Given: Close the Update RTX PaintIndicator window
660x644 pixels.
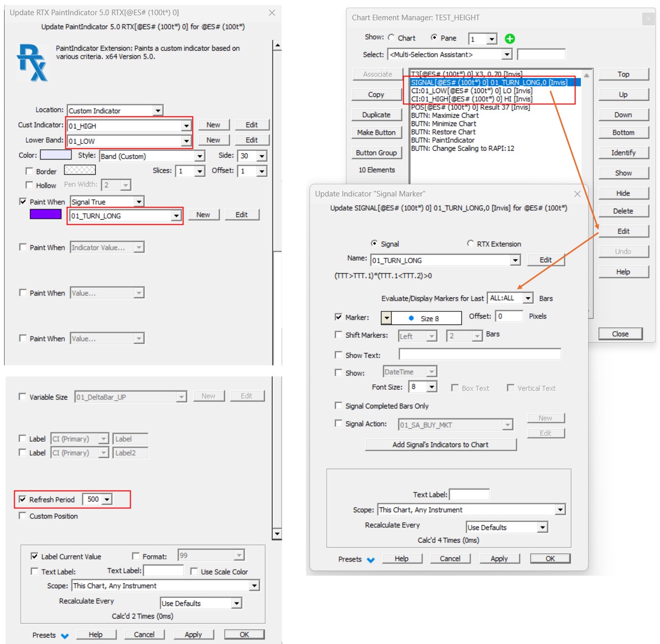Looking at the screenshot, I should tap(272, 13).
